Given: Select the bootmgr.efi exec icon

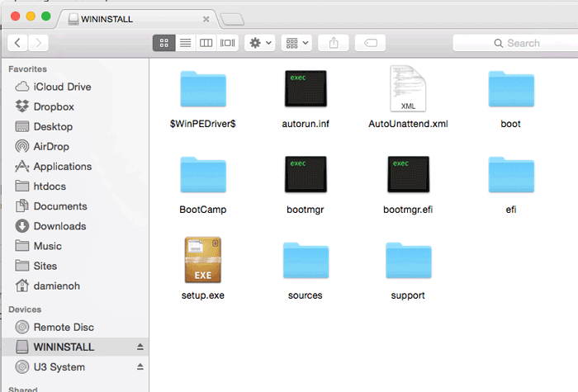Looking at the screenshot, I should click(409, 174).
